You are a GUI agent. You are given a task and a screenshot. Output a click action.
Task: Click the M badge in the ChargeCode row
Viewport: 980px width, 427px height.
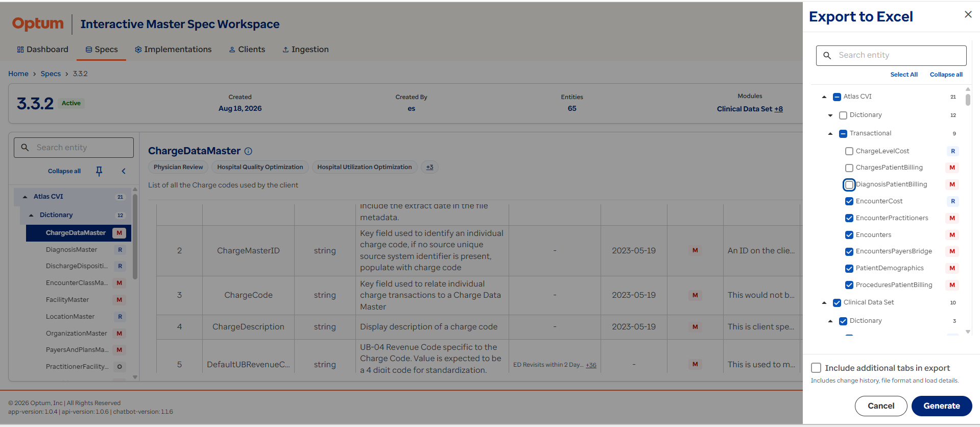click(695, 295)
